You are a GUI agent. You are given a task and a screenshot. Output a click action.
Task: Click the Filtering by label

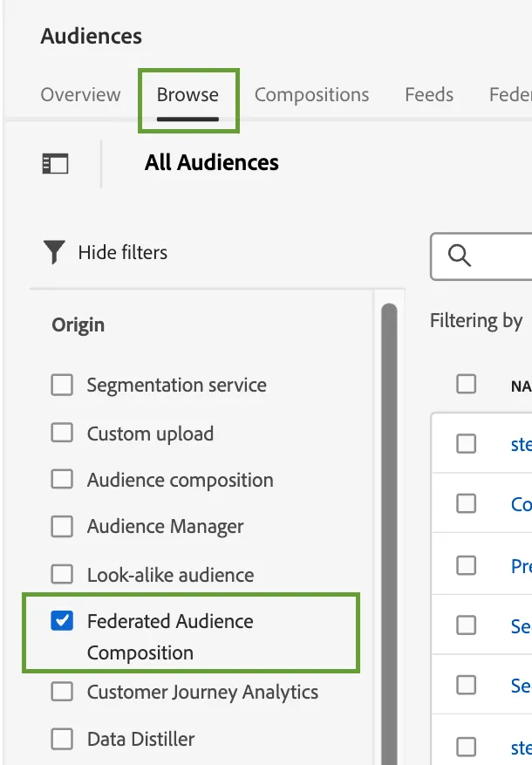click(476, 321)
